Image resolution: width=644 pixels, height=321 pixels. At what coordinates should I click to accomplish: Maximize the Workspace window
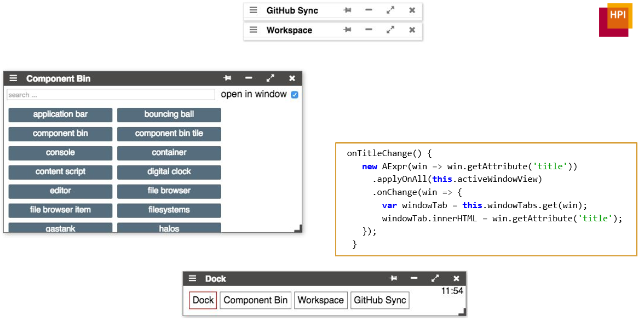pos(390,30)
